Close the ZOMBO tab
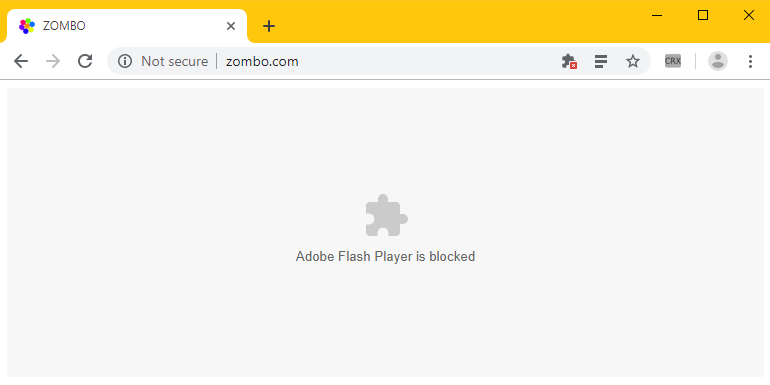This screenshot has width=770, height=385. pyautogui.click(x=231, y=26)
